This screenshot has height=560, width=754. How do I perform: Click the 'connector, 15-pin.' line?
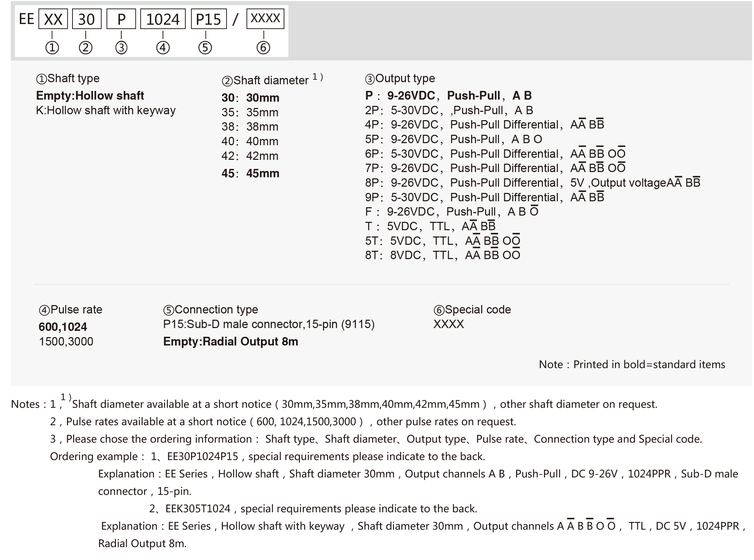[x=145, y=491]
